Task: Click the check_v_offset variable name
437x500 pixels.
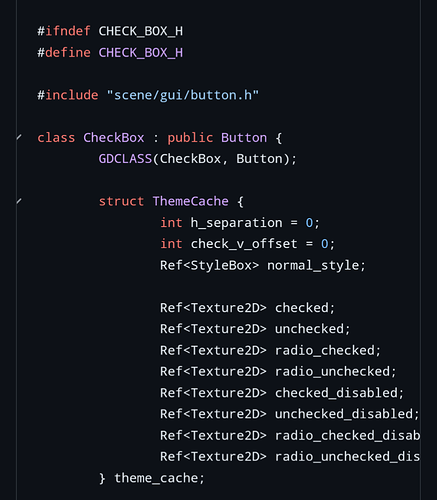Action: [244, 244]
